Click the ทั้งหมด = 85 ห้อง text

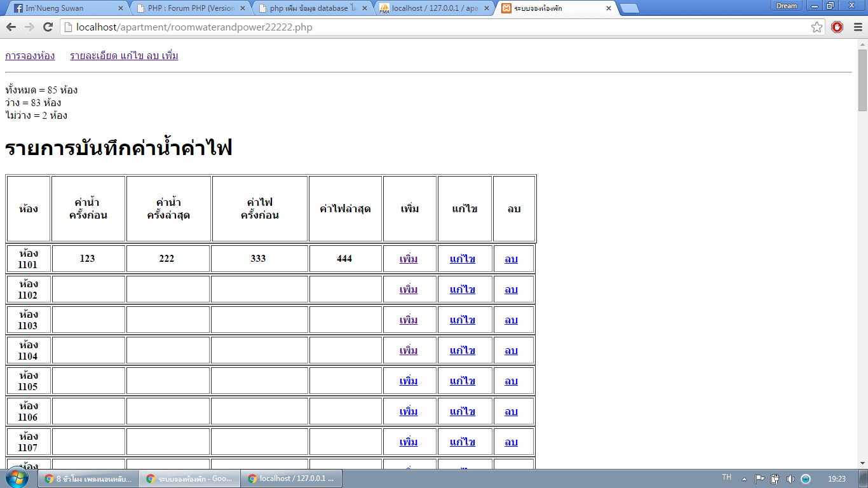pyautogui.click(x=41, y=90)
